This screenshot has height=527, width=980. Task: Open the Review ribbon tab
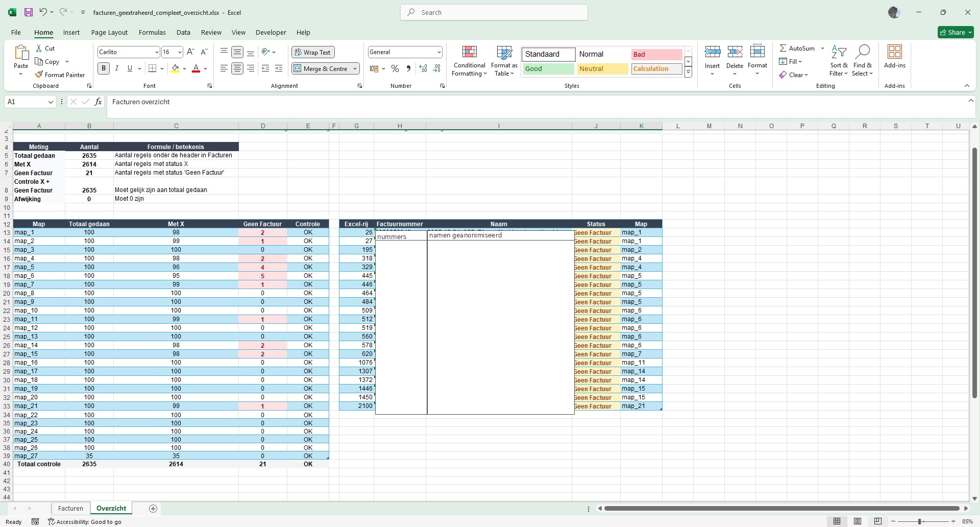coord(211,32)
